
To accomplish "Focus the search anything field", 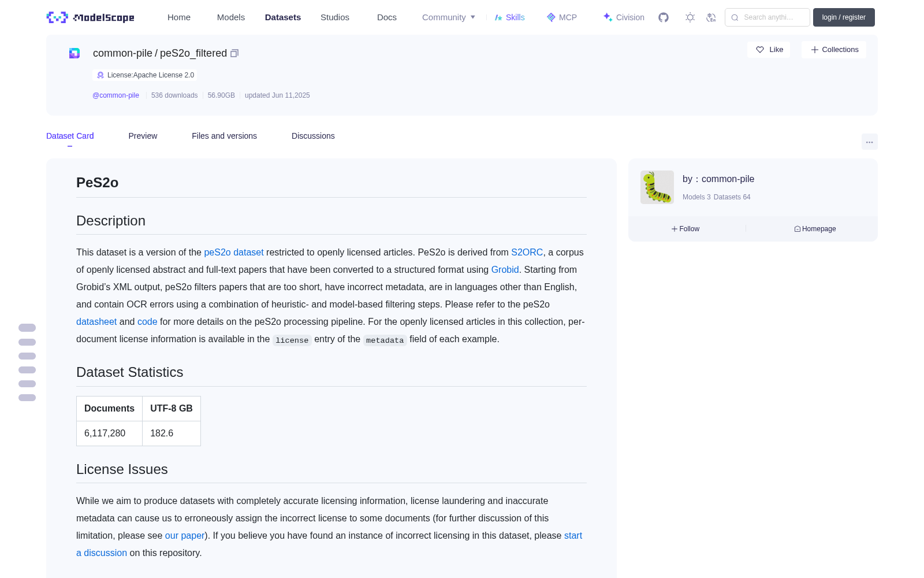I will tap(767, 17).
